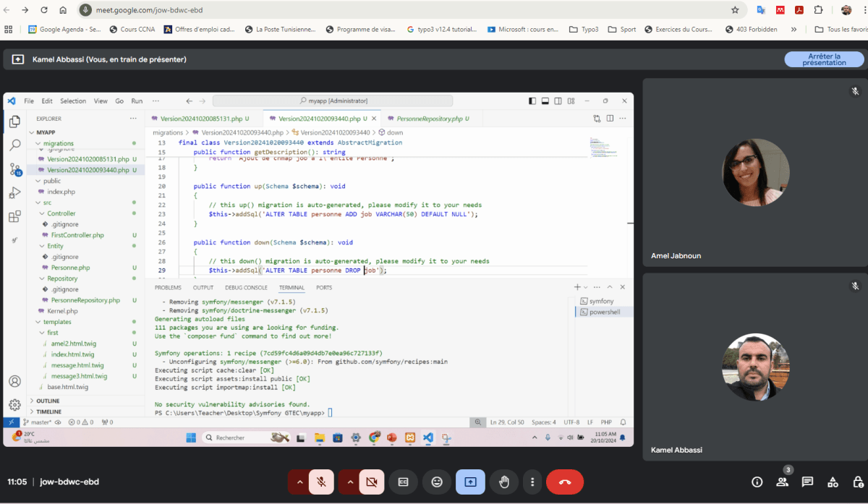Toggle the camera on or off

[x=372, y=482]
